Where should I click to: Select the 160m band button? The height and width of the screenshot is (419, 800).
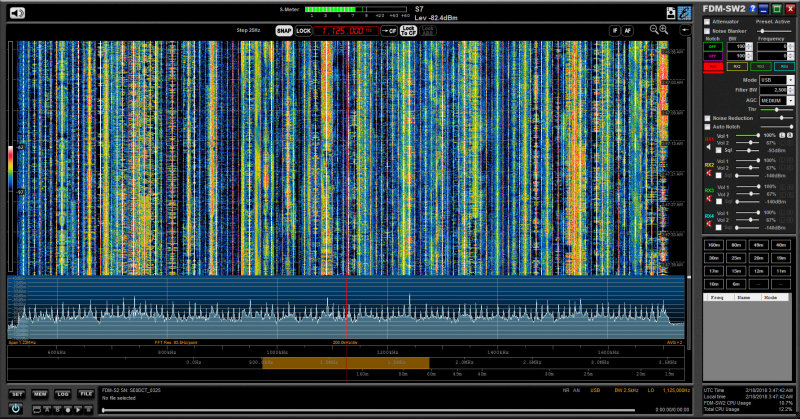[714, 245]
